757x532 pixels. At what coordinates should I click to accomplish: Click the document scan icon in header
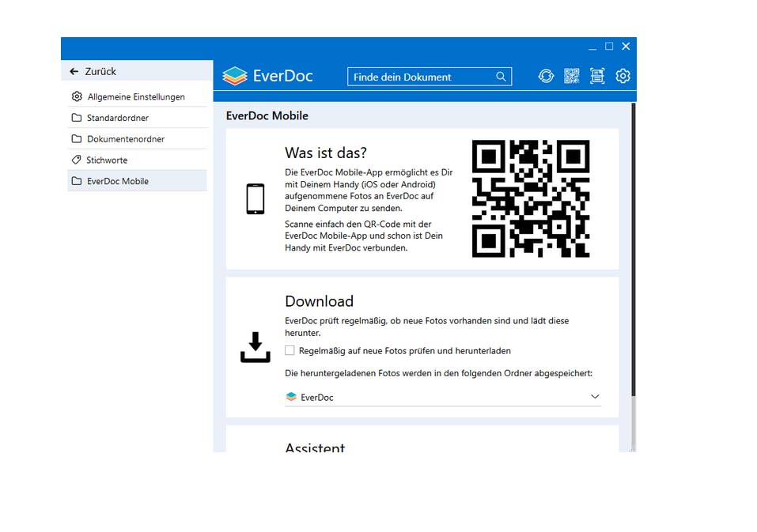[597, 76]
